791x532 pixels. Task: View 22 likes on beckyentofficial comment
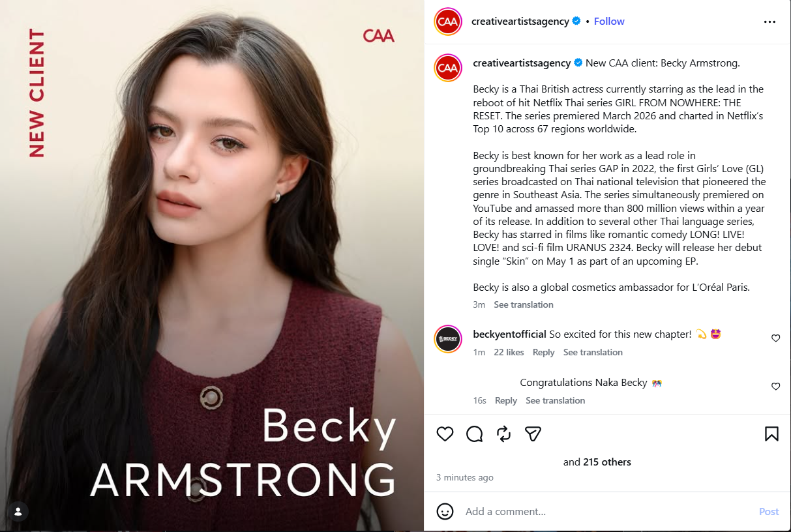point(509,353)
